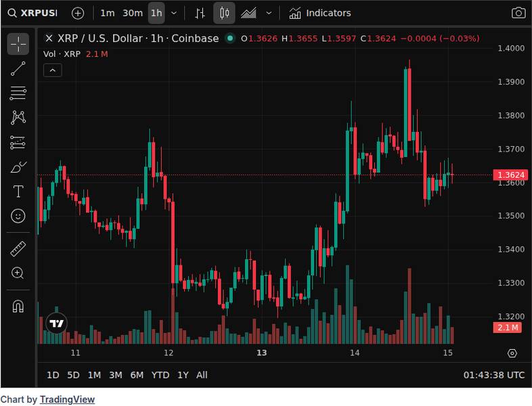
Task: Click the −0.0004 (−0.03%) change value
Action: tap(440, 39)
